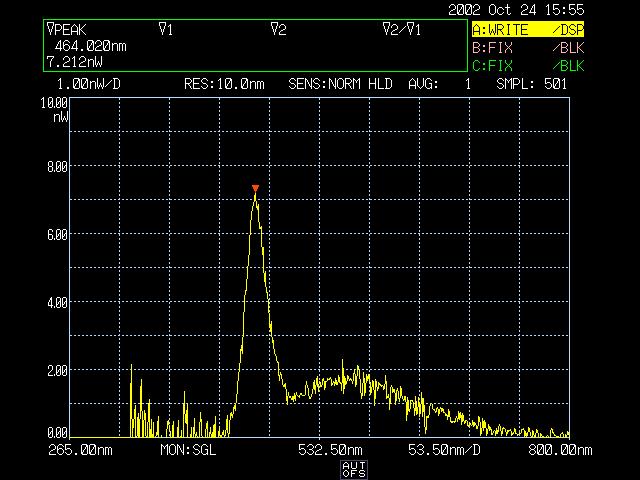Click the 10.00 nW top axis label
The image size is (640, 480).
55,109
